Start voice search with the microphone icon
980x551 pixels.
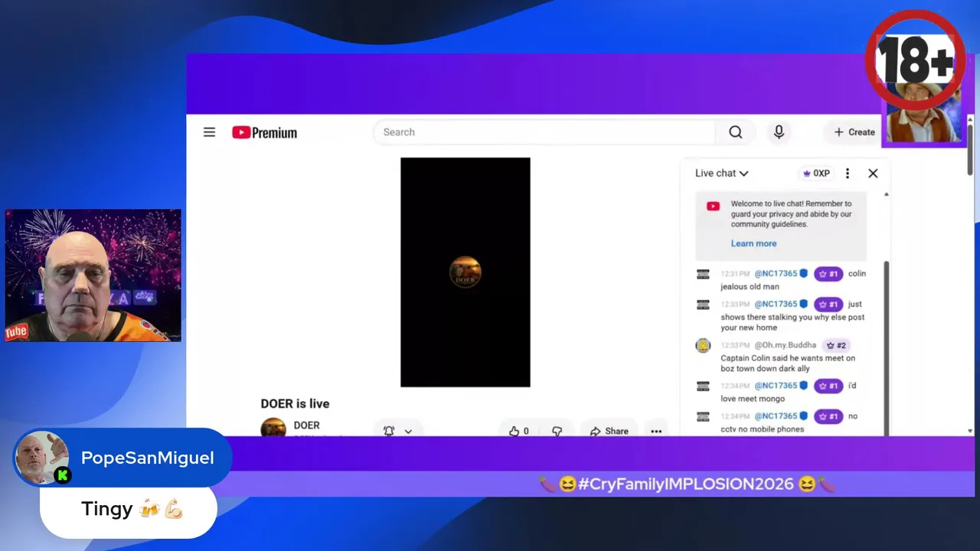pos(779,132)
